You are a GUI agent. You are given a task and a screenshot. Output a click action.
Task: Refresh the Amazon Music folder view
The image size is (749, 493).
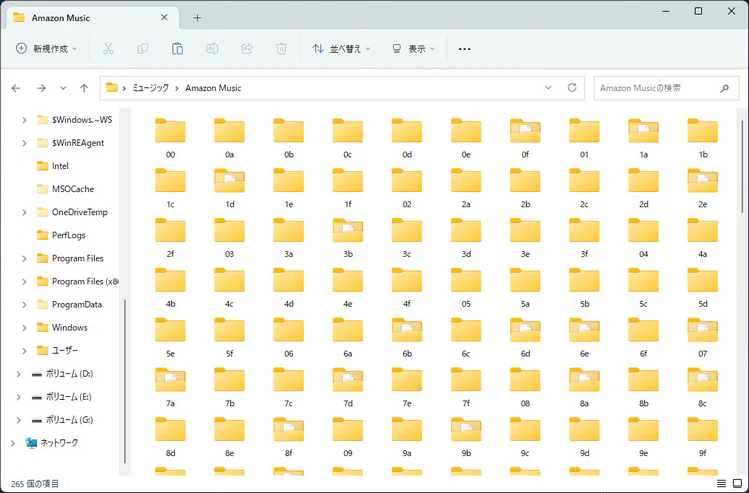click(572, 87)
